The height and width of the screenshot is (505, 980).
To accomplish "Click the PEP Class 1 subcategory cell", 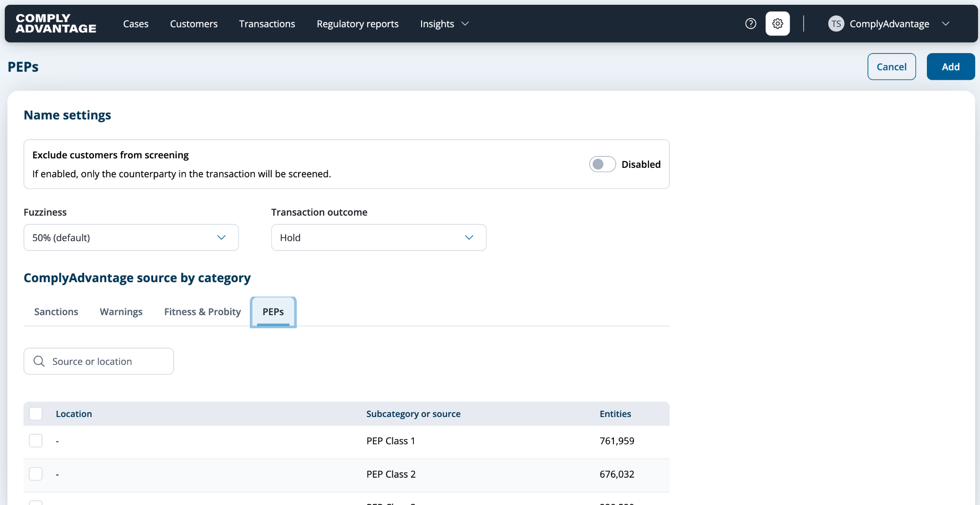I will tap(391, 440).
